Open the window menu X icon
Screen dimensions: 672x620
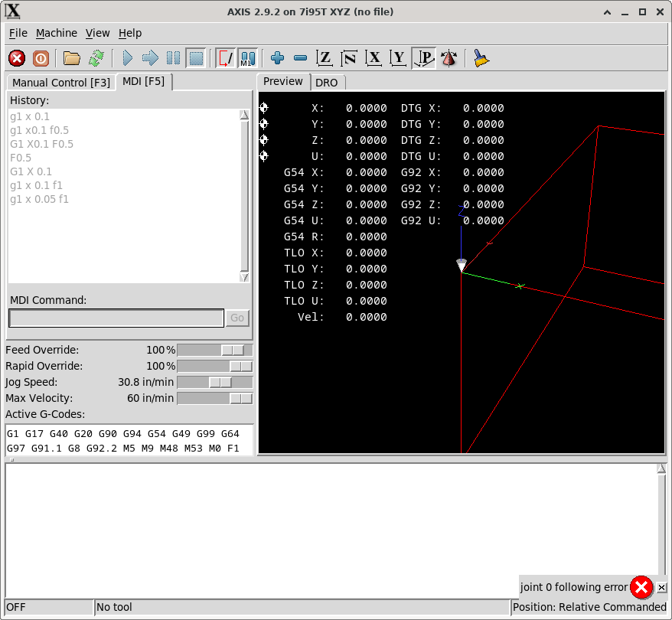13,11
